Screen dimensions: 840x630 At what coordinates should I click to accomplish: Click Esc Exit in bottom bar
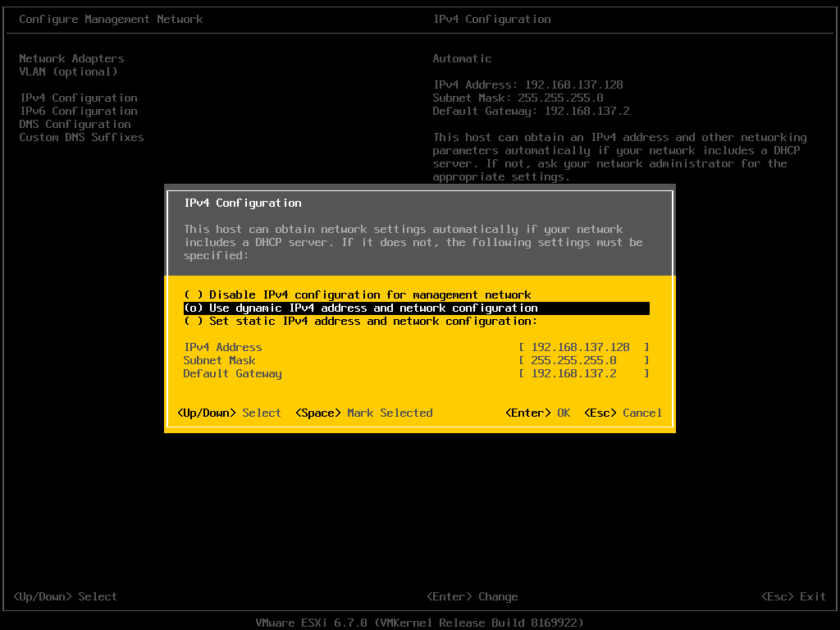coord(793,597)
